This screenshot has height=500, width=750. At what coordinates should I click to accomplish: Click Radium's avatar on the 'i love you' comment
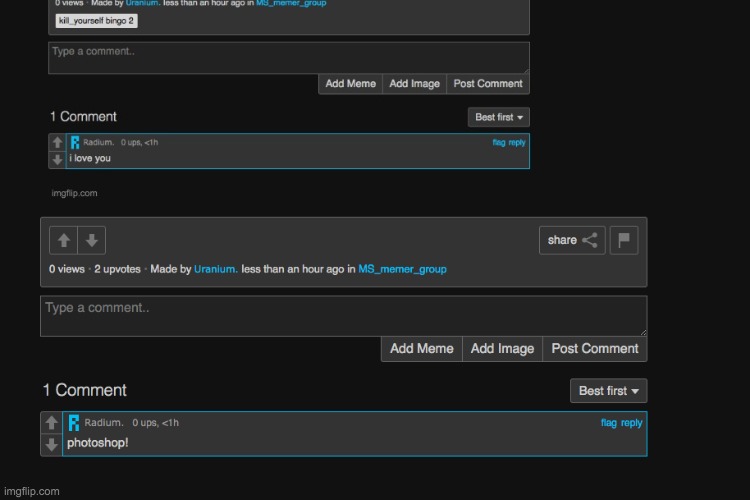[x=75, y=143]
